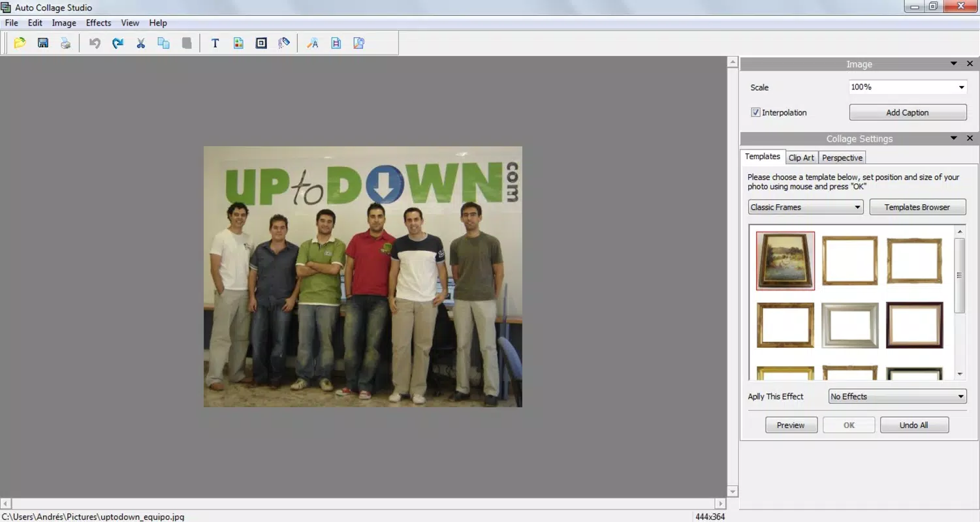The width and height of the screenshot is (980, 522).
Task: Click the template list scroll up arrow
Action: pyautogui.click(x=960, y=232)
